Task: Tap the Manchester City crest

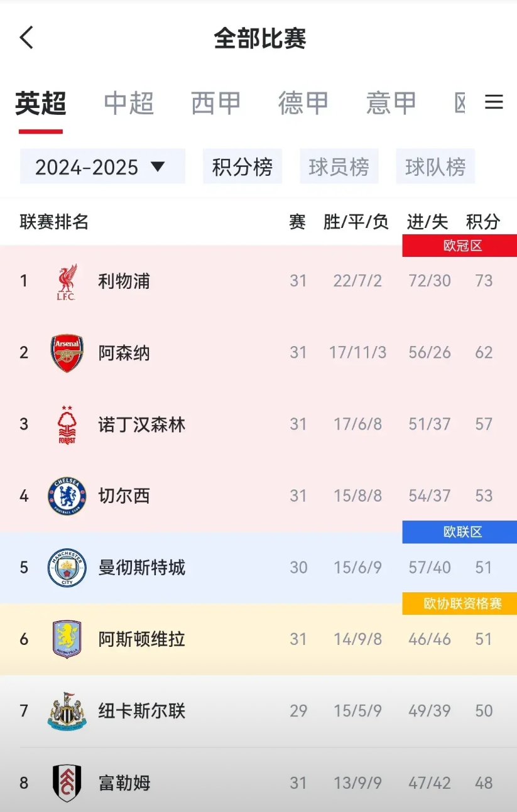Action: point(67,568)
